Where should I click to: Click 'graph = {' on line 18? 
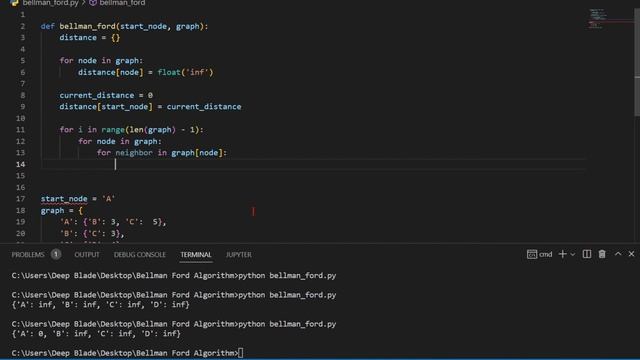62,211
